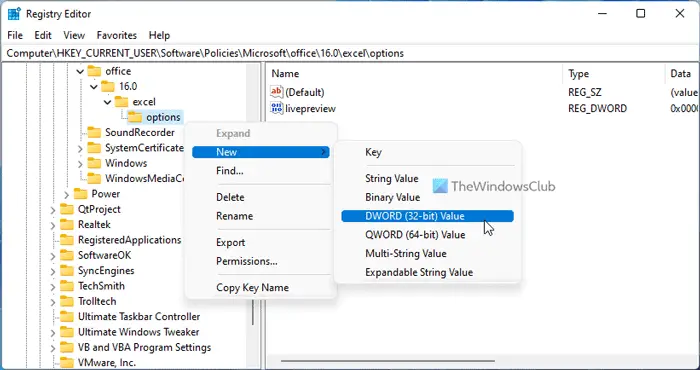The height and width of the screenshot is (370, 700).
Task: Click the excel folder icon
Action: pos(121,102)
